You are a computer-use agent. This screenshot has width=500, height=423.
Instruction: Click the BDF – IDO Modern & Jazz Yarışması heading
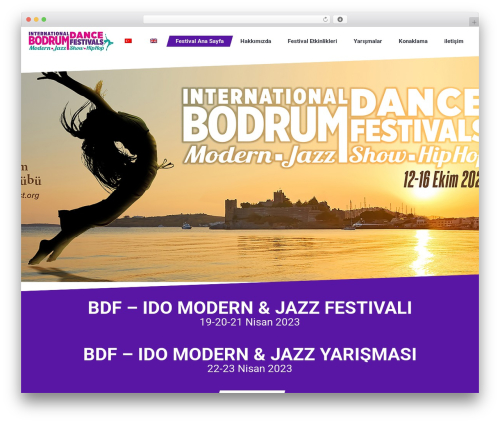coord(250,354)
